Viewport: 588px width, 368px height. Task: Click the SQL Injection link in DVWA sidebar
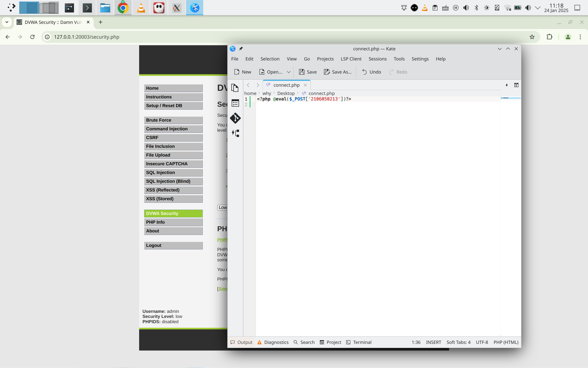point(173,173)
